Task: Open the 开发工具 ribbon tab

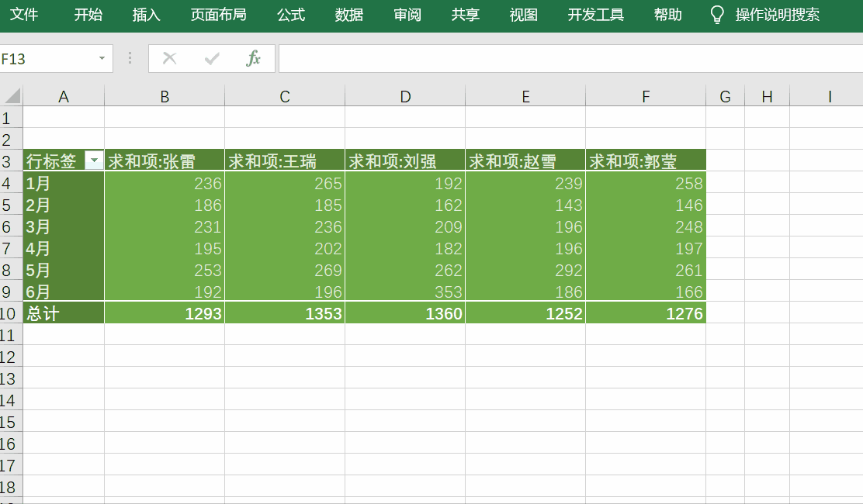Action: tap(594, 14)
